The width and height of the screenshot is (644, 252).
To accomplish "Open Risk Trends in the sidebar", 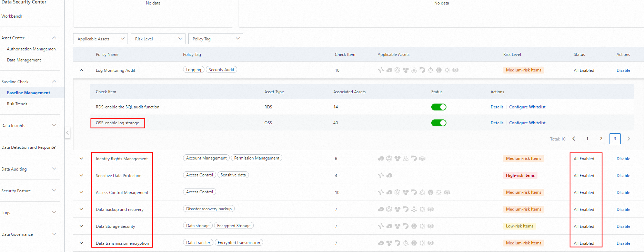I will click(x=17, y=104).
